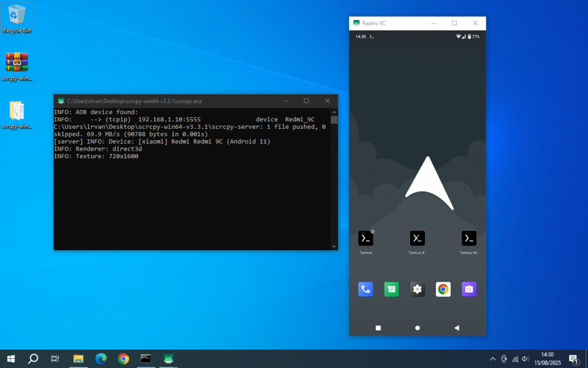
Task: Open Chrome on the phone screen
Action: [443, 289]
